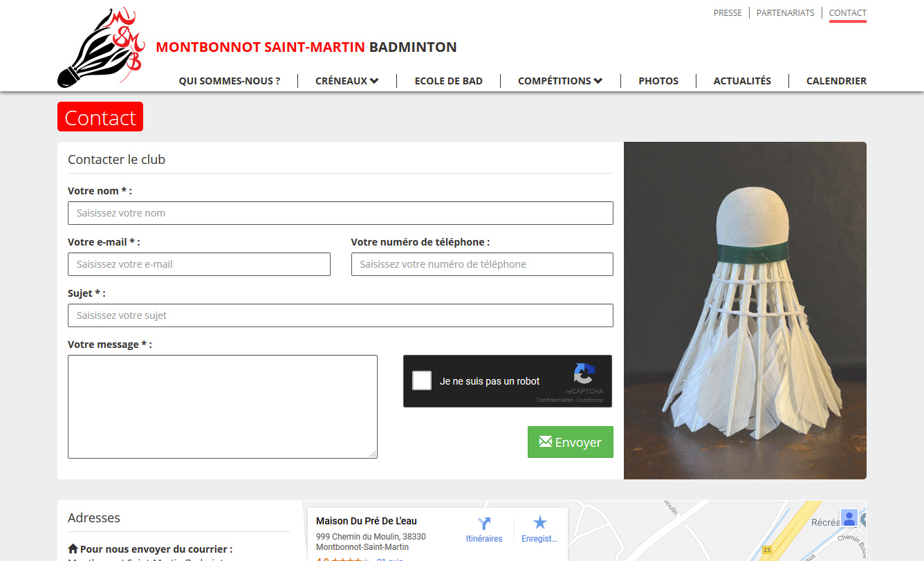This screenshot has height=561, width=924.
Task: Focus the Votre e-mail input field
Action: (x=199, y=264)
